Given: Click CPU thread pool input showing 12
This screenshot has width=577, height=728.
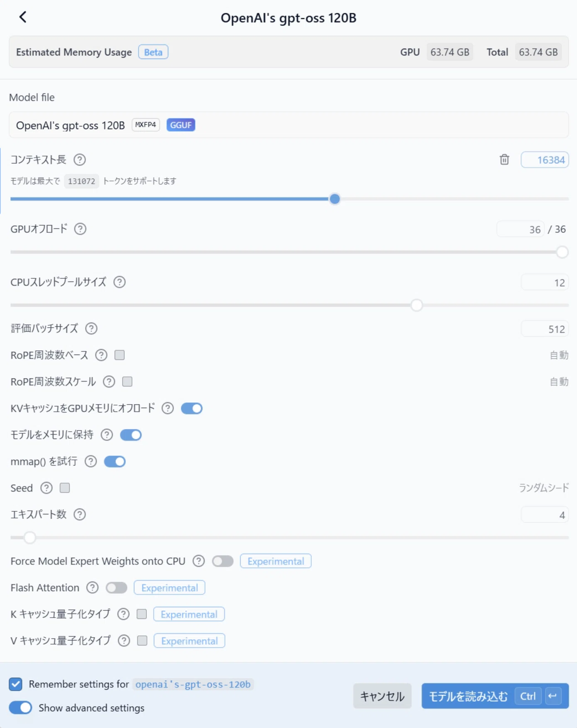Looking at the screenshot, I should tap(545, 283).
